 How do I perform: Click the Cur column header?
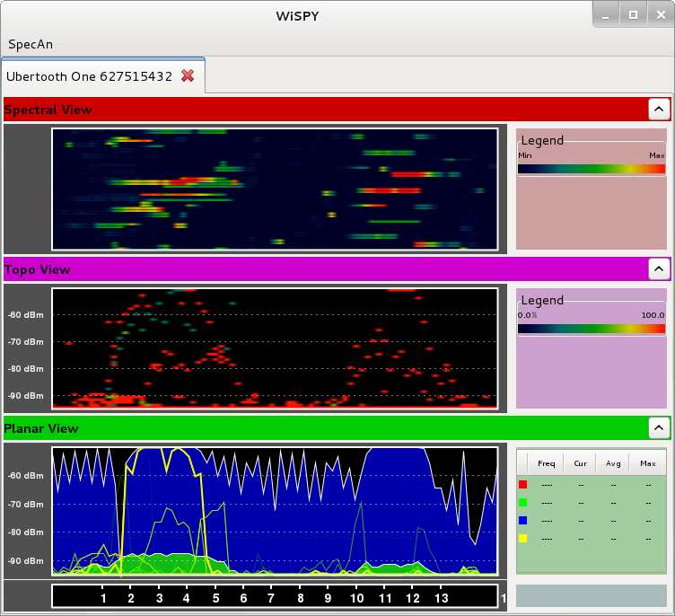point(580,463)
